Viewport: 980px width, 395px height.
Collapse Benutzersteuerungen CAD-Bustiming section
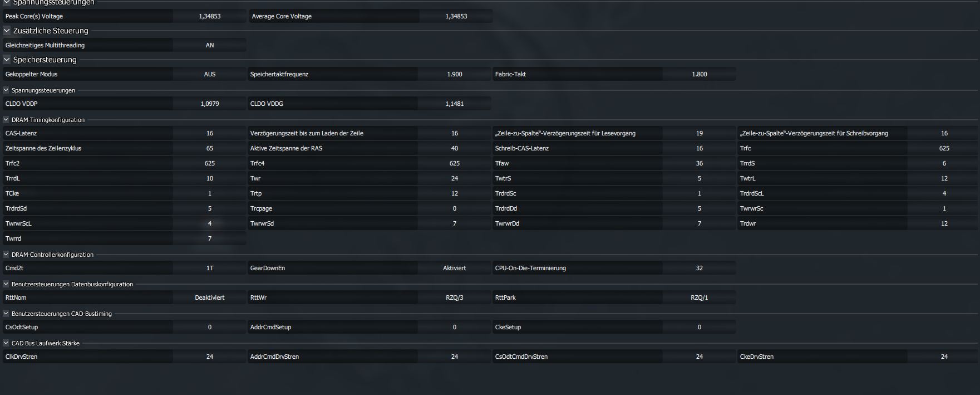pos(6,314)
